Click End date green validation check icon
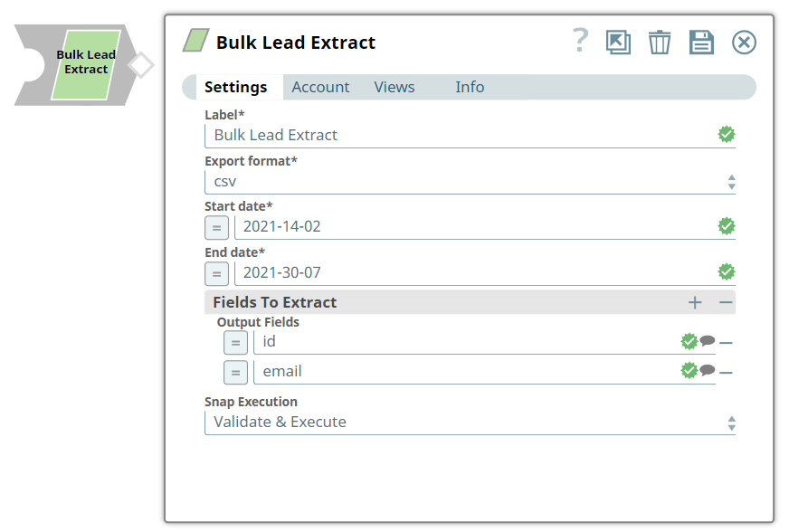 pos(726,271)
